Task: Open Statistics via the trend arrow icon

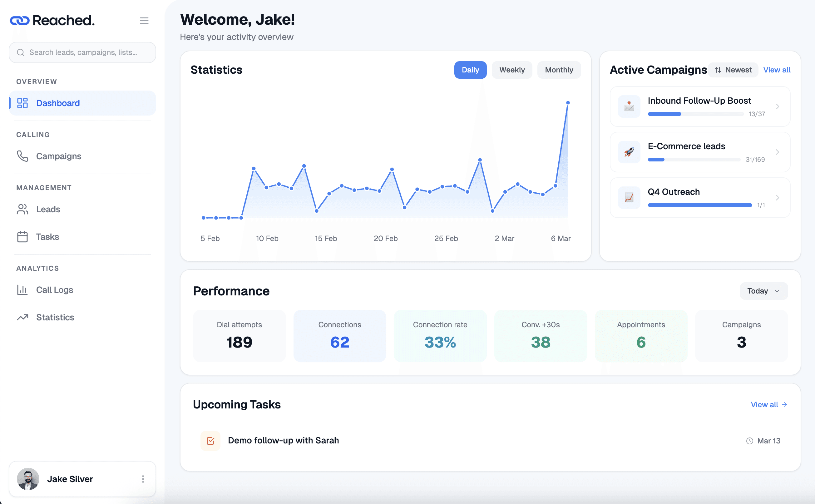Action: point(22,317)
